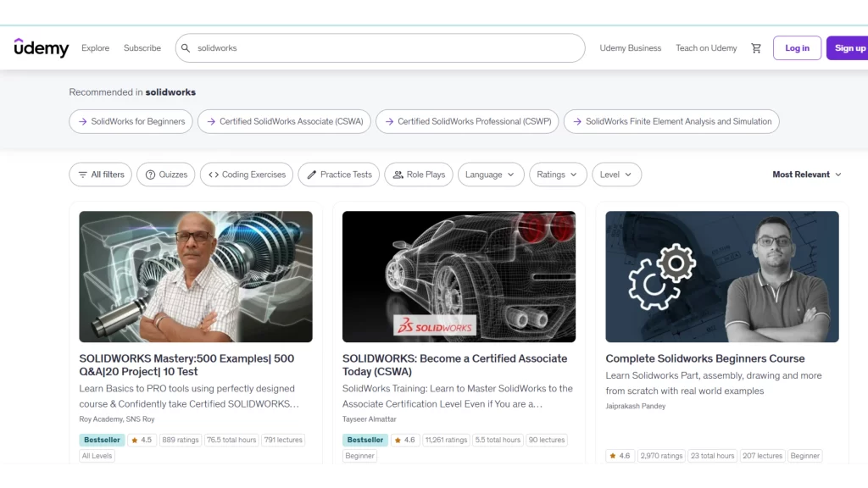The width and height of the screenshot is (868, 488).
Task: Click the star rating icon of SOLIDWORKS Mastery course
Action: click(x=135, y=440)
